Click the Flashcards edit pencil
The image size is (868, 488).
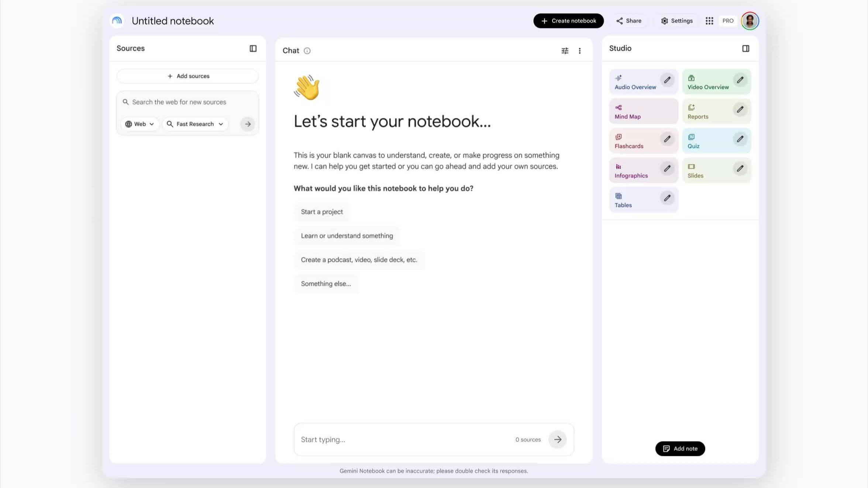pyautogui.click(x=667, y=139)
